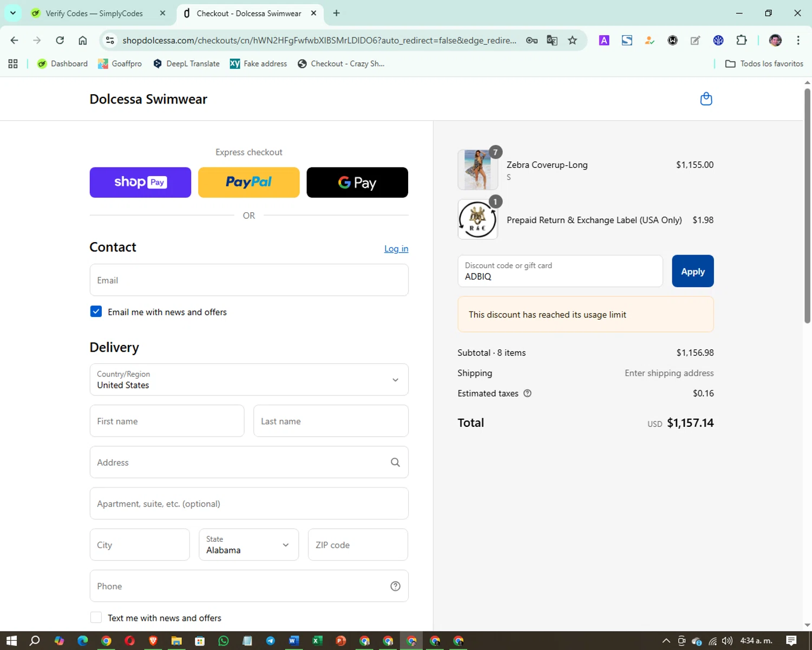Click the browser address bar URL
The image size is (812, 650).
click(319, 40)
